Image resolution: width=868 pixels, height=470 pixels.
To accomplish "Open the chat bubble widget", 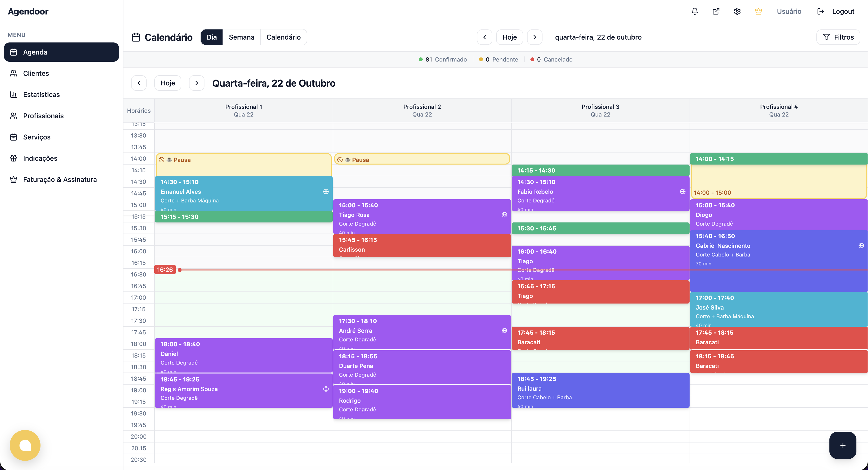I will click(25, 445).
